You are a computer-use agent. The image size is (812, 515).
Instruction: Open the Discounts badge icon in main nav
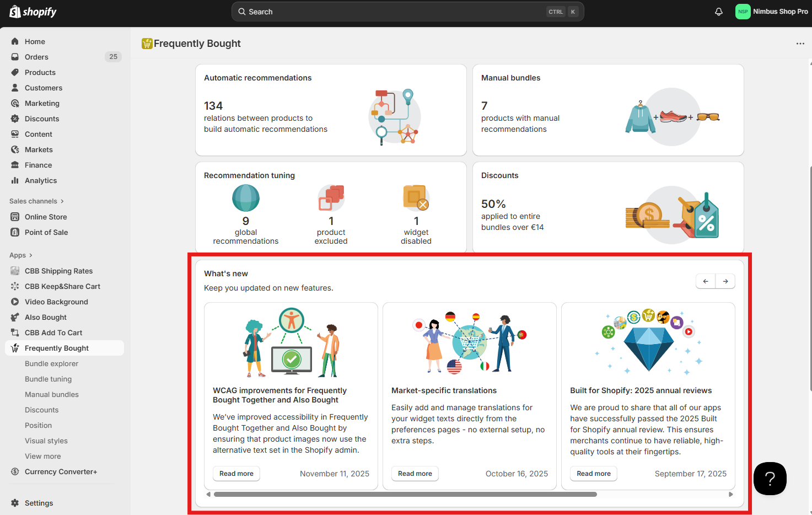point(15,119)
